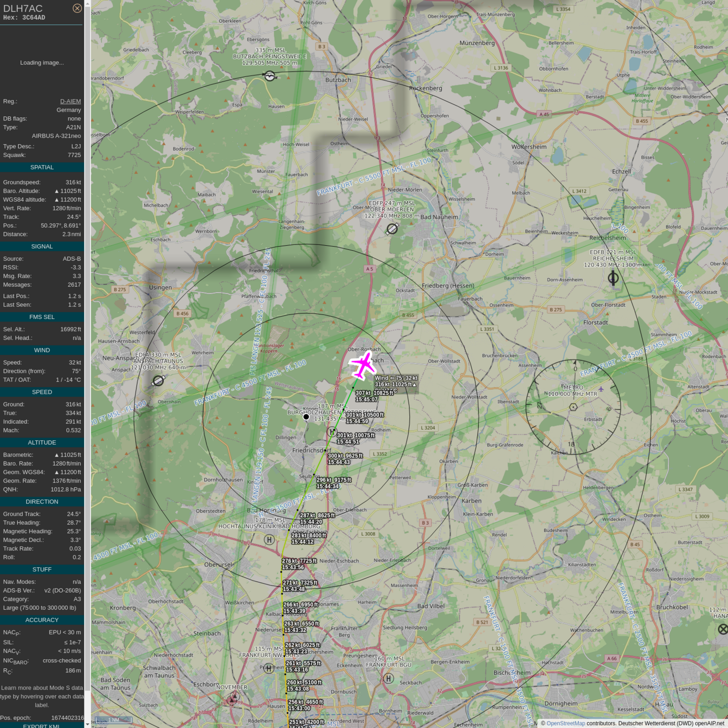Viewport: 728px width, 728px height.
Task: Click the ALTITUDE section header
Action: (x=42, y=442)
